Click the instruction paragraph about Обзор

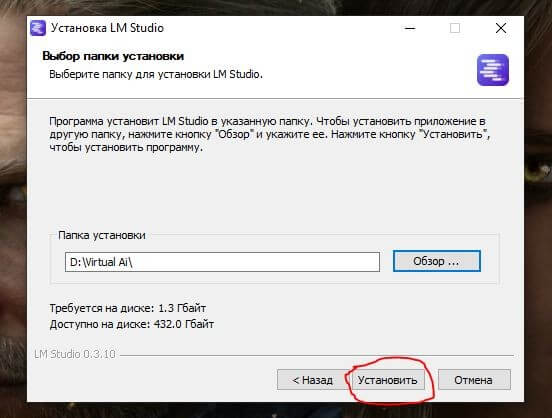point(270,134)
